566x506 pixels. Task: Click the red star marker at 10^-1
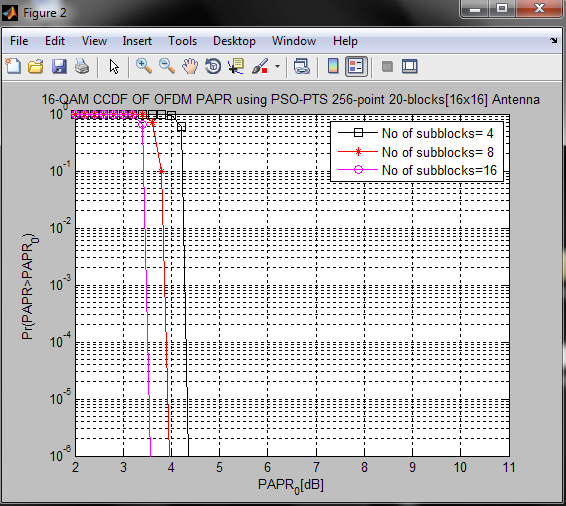tap(161, 172)
